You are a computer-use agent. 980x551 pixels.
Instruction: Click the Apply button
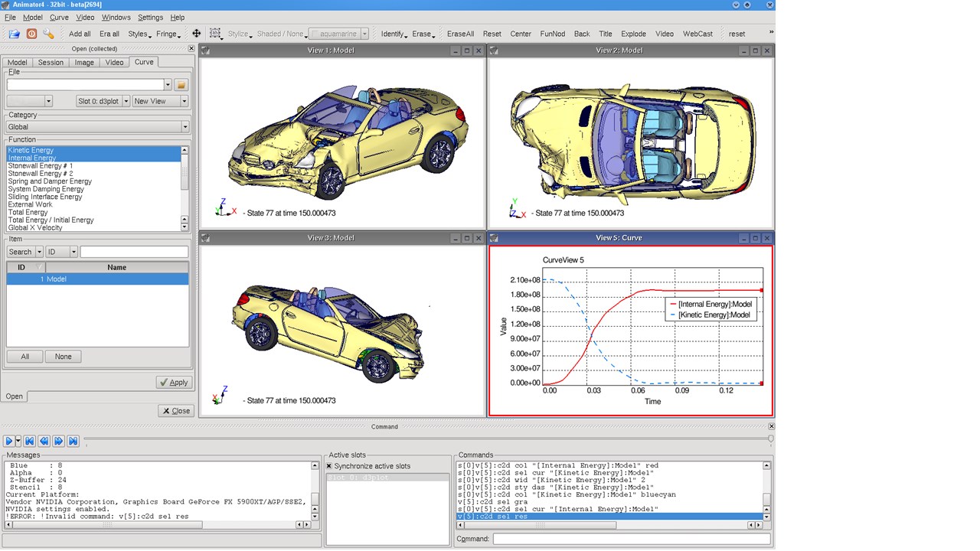pos(173,383)
